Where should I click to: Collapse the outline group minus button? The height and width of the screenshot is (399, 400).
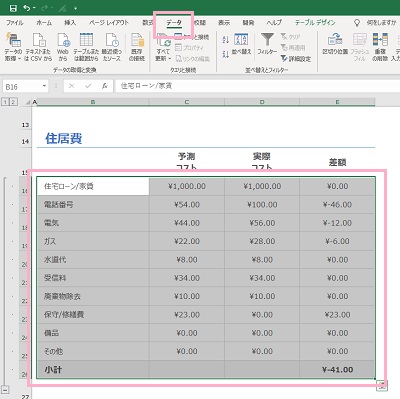(6, 389)
